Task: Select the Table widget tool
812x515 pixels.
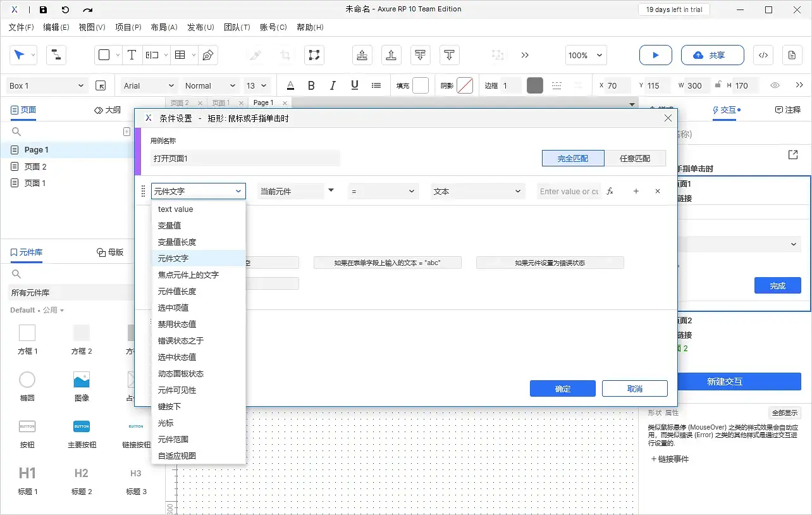Action: point(180,55)
